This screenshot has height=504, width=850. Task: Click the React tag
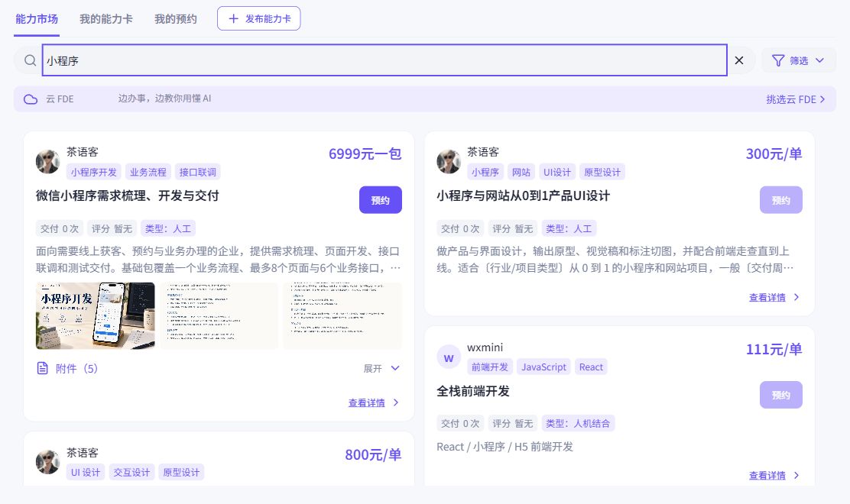[x=591, y=367]
